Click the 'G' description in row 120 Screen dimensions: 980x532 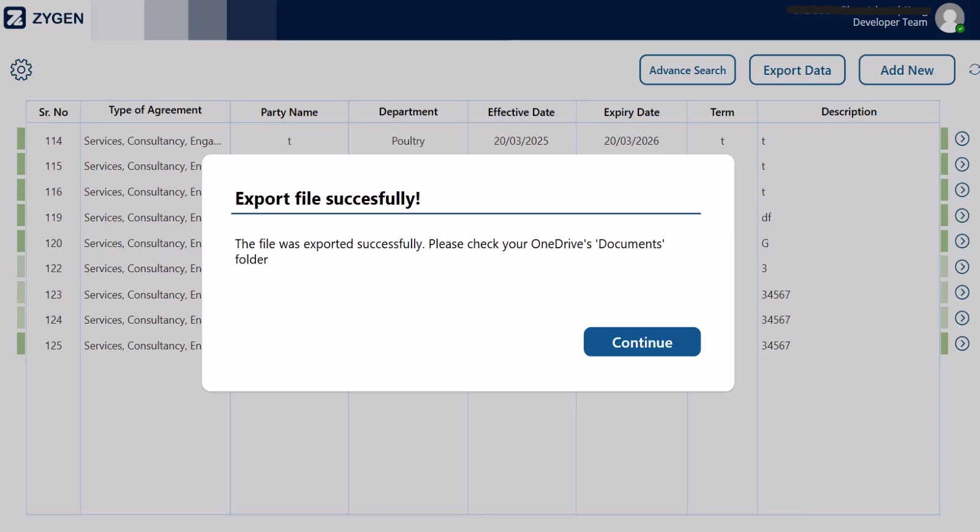(x=765, y=243)
